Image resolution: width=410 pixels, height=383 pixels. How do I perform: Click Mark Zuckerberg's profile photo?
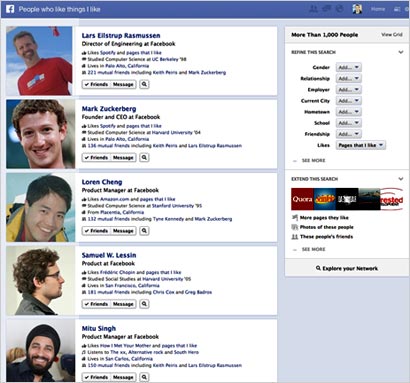coord(41,134)
